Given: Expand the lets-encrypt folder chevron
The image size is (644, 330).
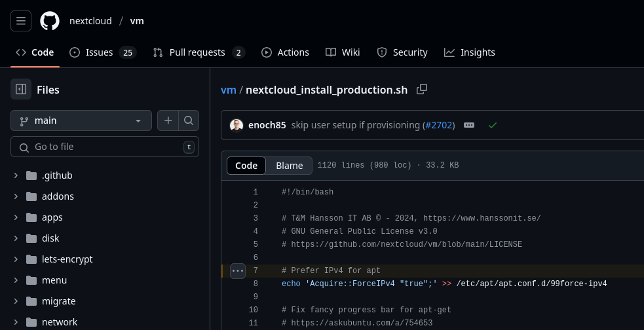Looking at the screenshot, I should pos(16,259).
